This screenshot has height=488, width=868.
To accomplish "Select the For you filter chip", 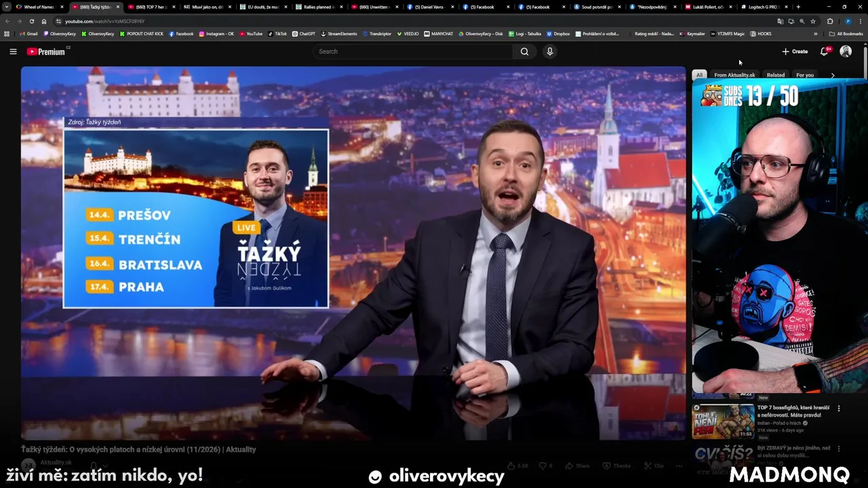I will pos(805,75).
